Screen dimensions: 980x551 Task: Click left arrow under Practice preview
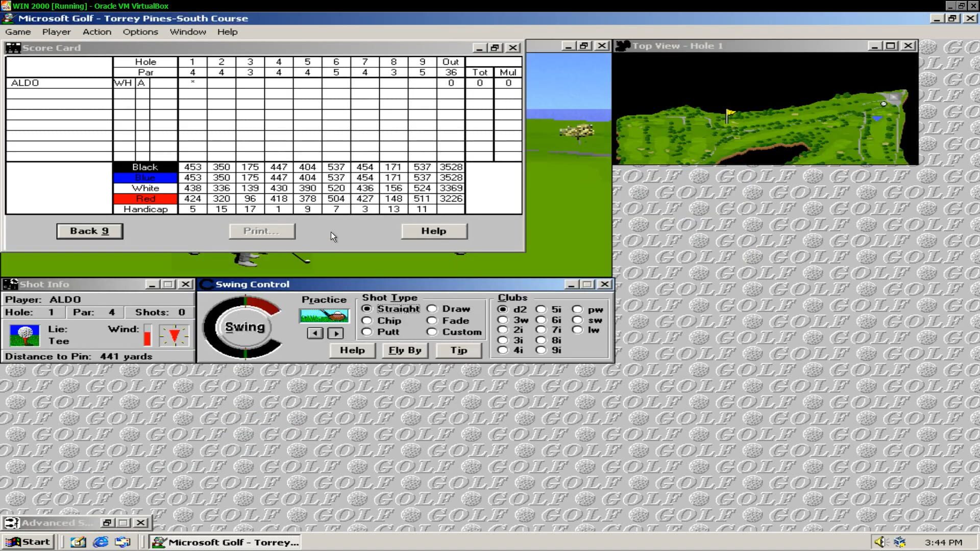pos(315,333)
